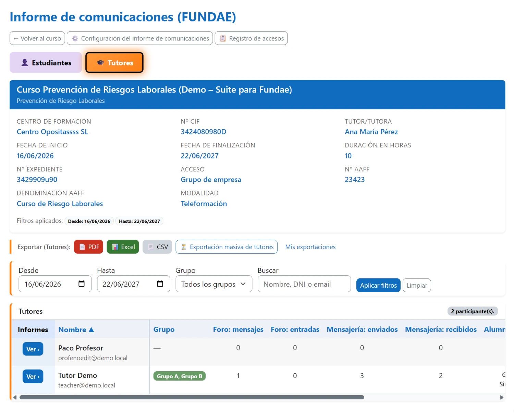The height and width of the screenshot is (420, 514).
Task: Click the person icon on Estudiantes tab
Action: pos(25,63)
